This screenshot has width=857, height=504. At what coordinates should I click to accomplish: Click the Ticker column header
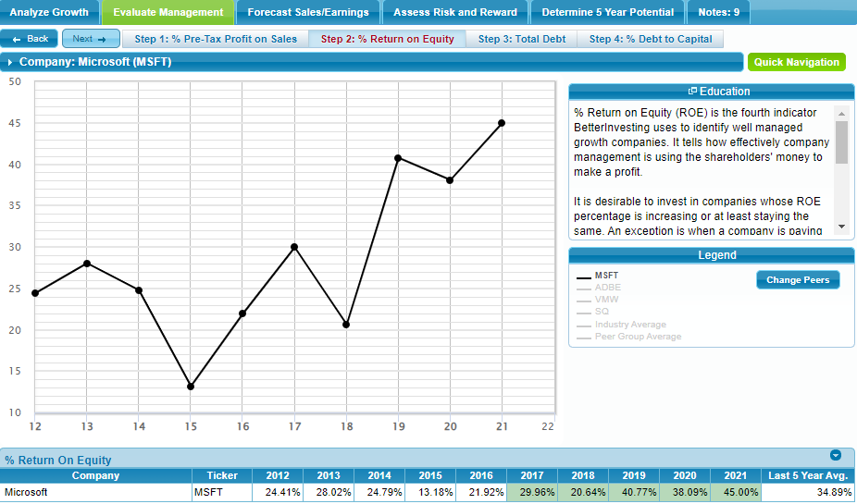222,475
